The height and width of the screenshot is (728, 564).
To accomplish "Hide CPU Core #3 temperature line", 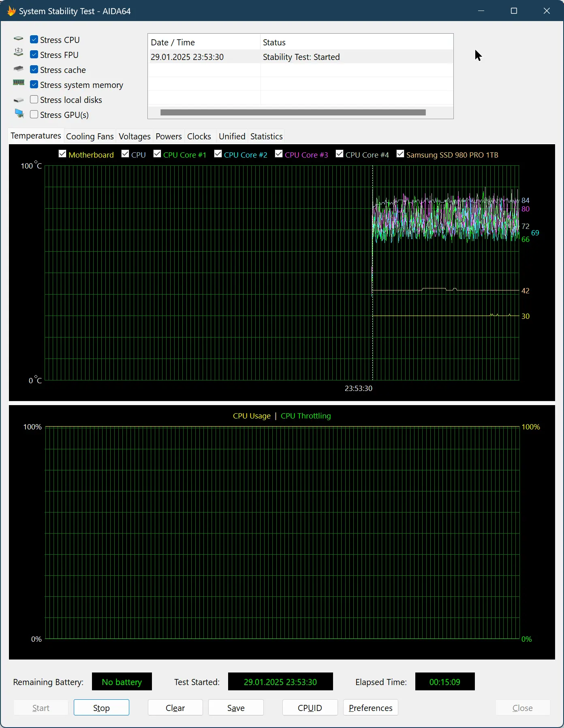I will pyautogui.click(x=279, y=154).
